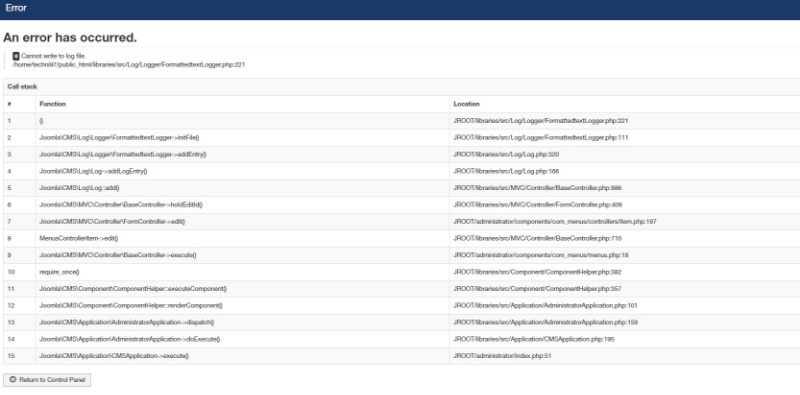Click location CMSApplication.php:195 in row 14
This screenshot has height=395, width=800.
(x=534, y=339)
